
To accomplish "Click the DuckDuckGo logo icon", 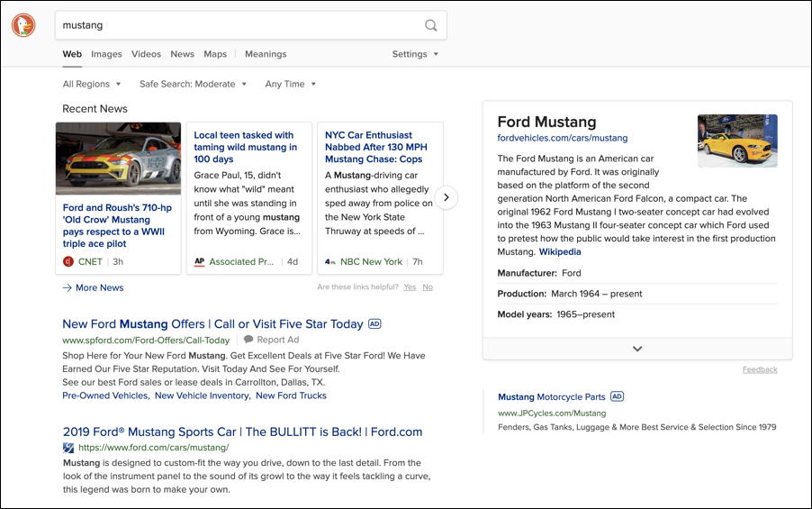I will point(23,25).
